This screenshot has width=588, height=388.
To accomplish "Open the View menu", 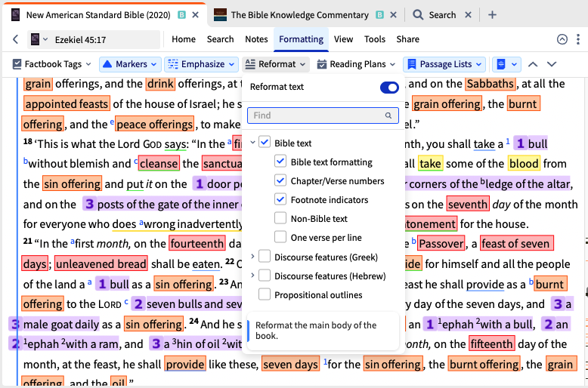I will click(343, 39).
